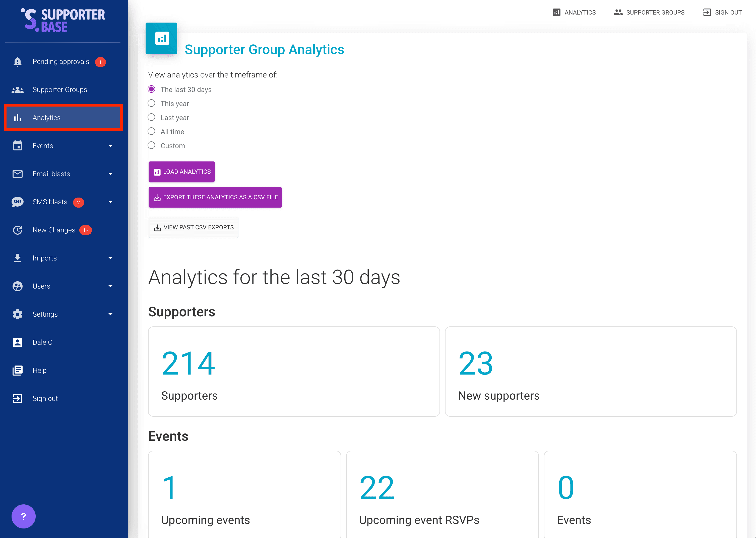Image resolution: width=756 pixels, height=538 pixels.
Task: Collapse the Imports section arrow
Action: click(x=110, y=258)
